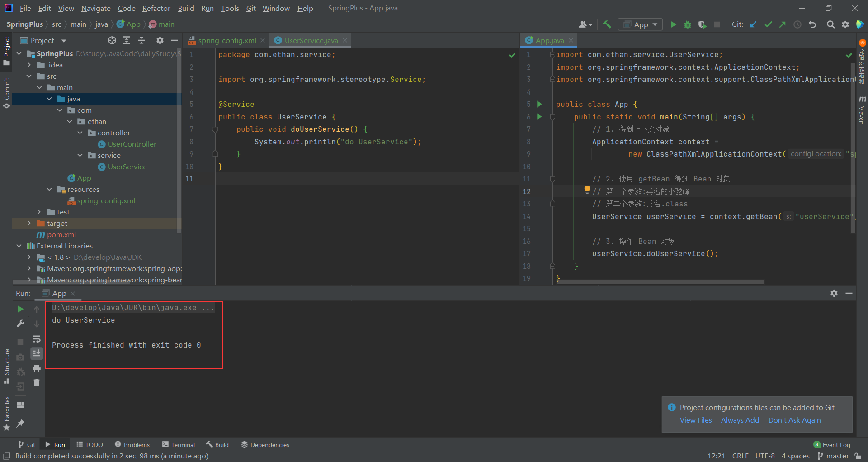This screenshot has width=868, height=462.
Task: Clear the Run console with the trash icon
Action: coord(37,383)
